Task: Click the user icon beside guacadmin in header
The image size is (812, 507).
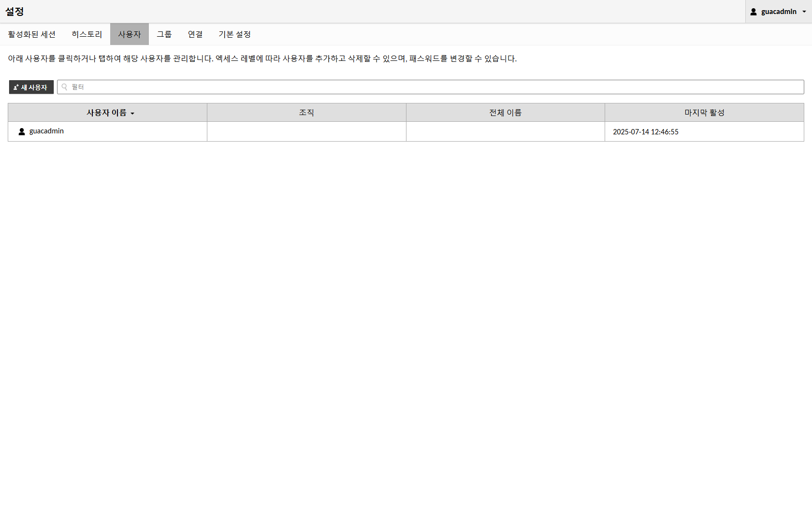Action: tap(754, 12)
